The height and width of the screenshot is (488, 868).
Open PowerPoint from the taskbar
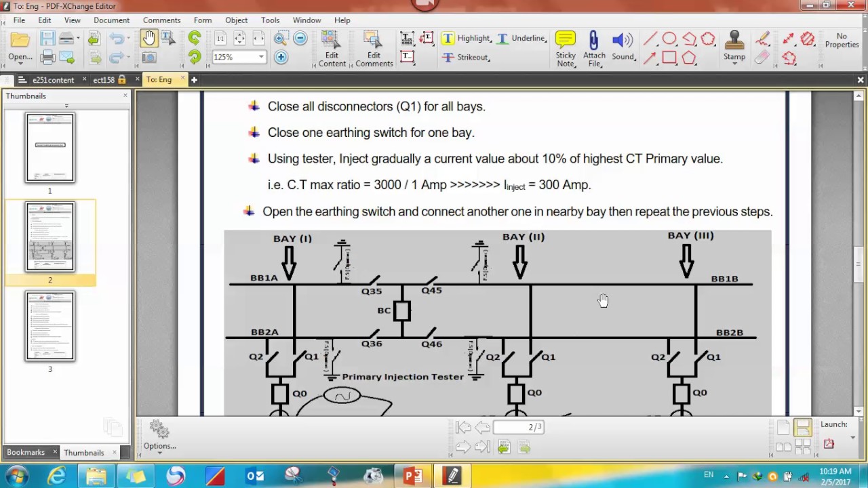click(412, 476)
